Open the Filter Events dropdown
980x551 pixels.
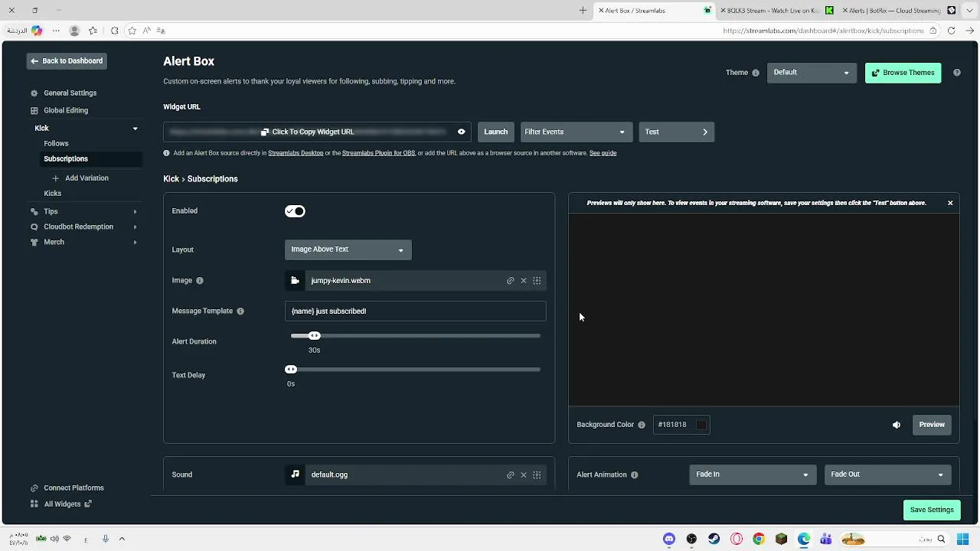577,132
